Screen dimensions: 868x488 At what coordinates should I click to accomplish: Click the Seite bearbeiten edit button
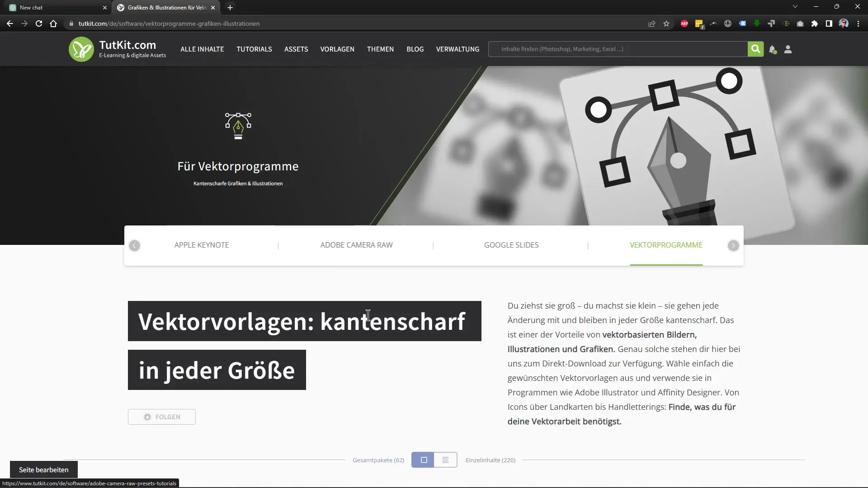[43, 469]
